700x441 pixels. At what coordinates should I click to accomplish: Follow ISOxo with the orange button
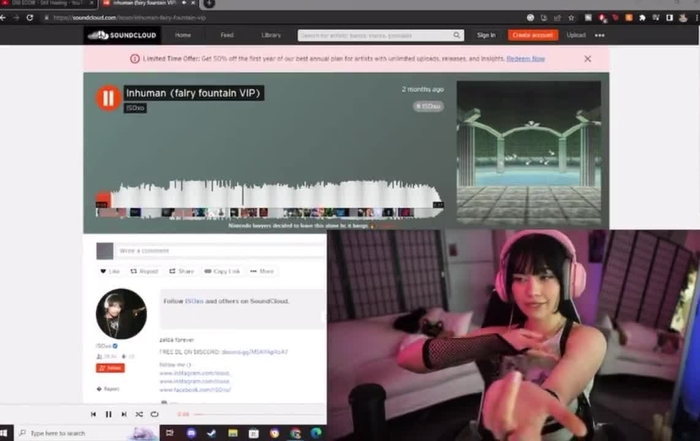click(x=110, y=368)
